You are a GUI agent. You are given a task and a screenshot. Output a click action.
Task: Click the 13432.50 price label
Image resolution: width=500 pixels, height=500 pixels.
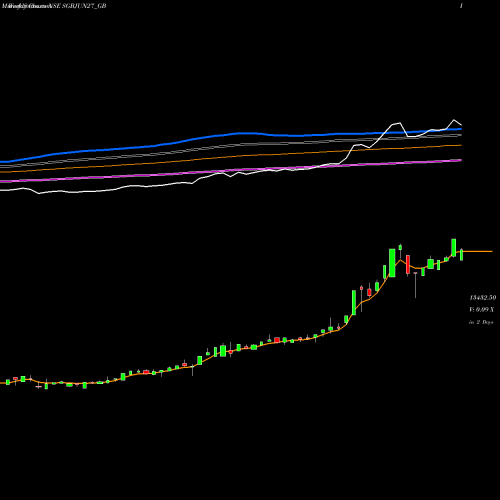(x=483, y=297)
